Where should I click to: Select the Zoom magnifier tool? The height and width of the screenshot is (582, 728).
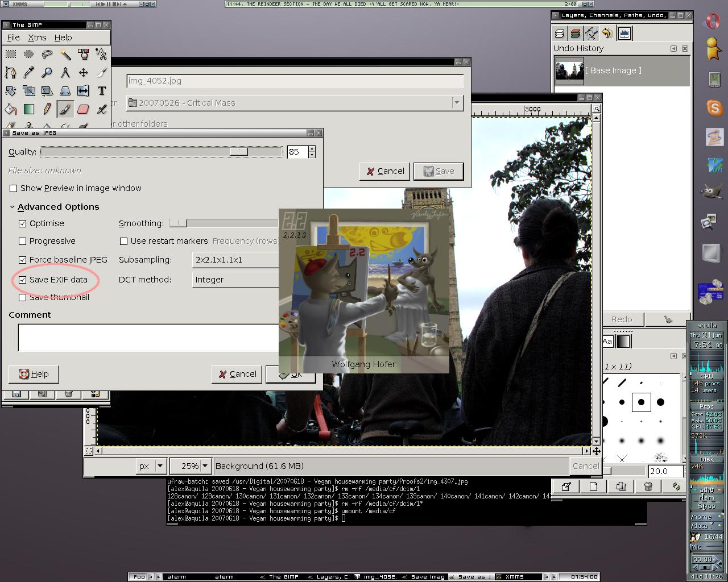pyautogui.click(x=47, y=72)
